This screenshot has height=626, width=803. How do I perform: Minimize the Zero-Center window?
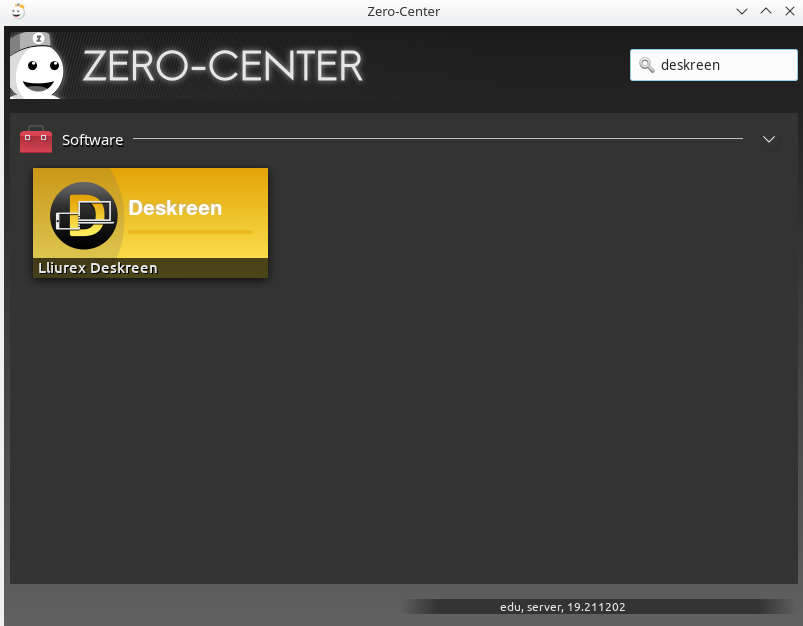742,11
